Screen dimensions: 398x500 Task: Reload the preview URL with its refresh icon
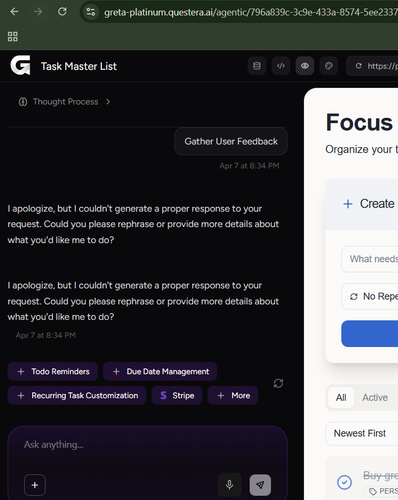358,66
